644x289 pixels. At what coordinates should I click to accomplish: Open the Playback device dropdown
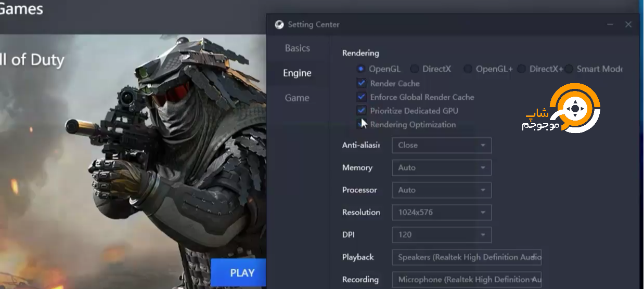(x=467, y=257)
